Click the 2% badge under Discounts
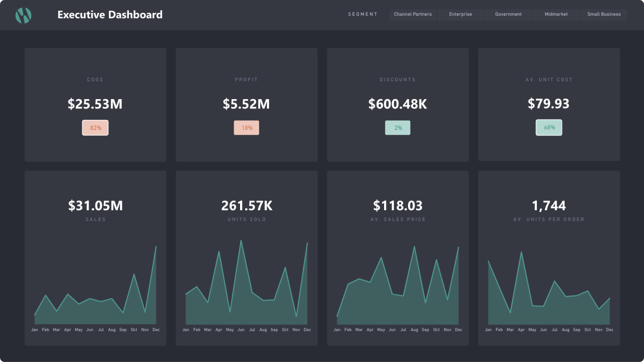Viewport: 644px width, 362px height. click(x=397, y=127)
